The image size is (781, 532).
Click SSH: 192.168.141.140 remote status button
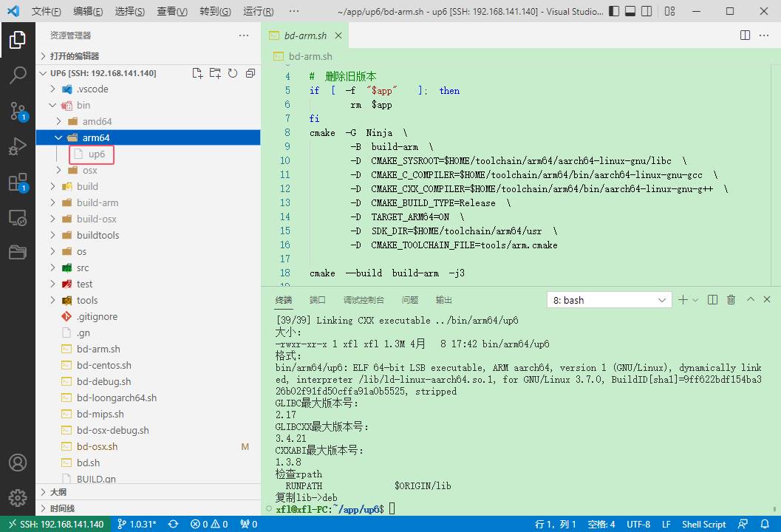(x=56, y=524)
